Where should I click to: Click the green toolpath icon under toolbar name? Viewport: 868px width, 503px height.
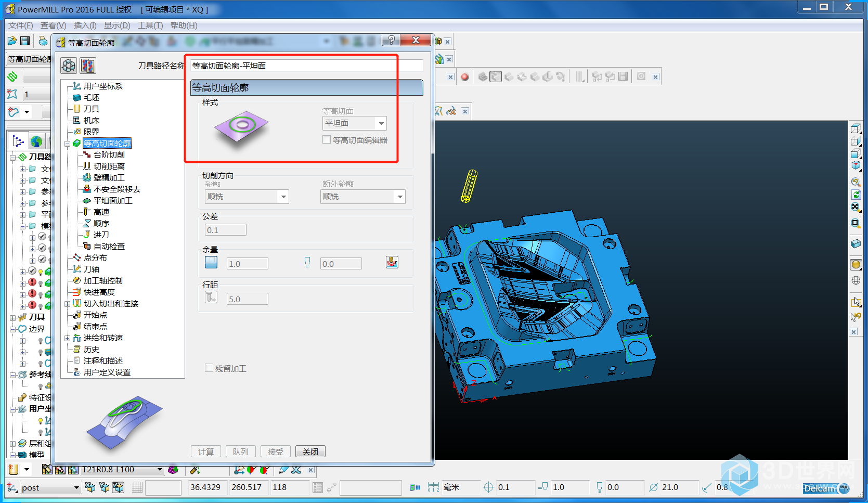12,77
